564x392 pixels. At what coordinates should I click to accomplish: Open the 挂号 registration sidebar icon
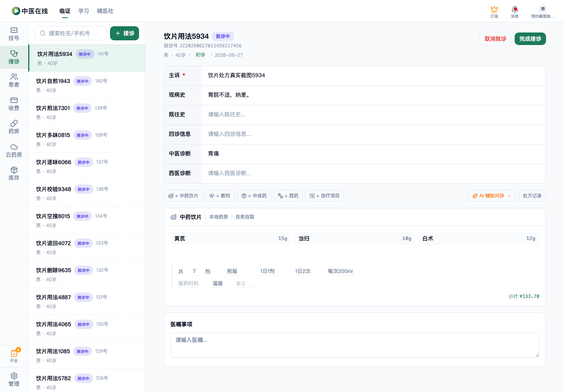click(x=14, y=34)
